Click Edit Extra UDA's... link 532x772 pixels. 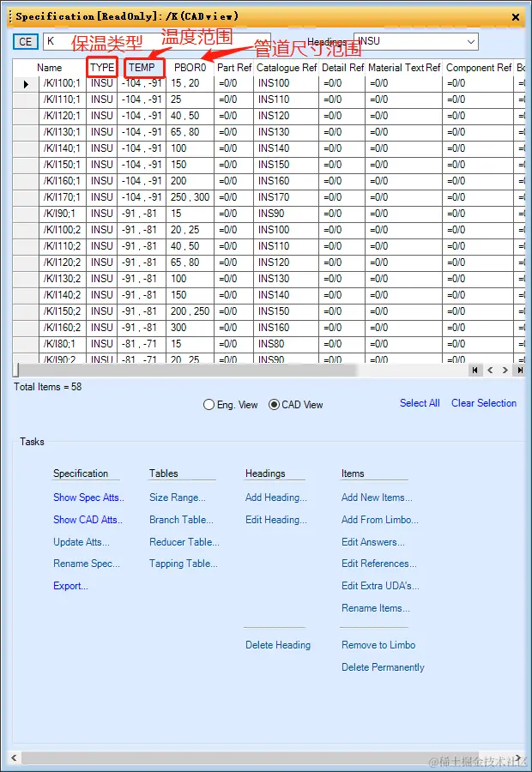tap(380, 586)
